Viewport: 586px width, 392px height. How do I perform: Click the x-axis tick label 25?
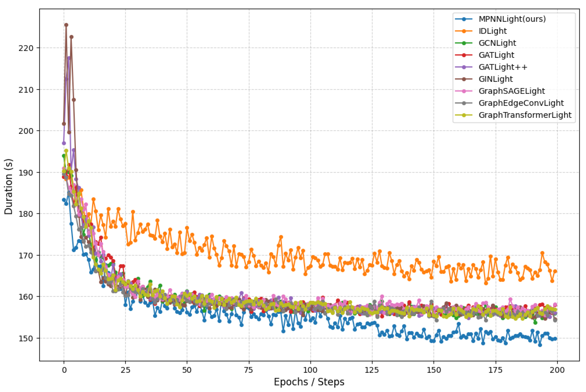(126, 370)
